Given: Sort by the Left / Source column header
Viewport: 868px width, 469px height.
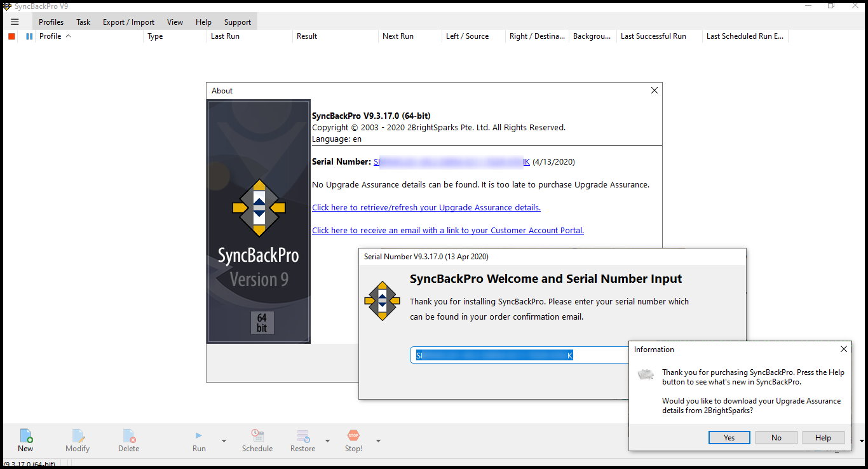Looking at the screenshot, I should pos(474,36).
